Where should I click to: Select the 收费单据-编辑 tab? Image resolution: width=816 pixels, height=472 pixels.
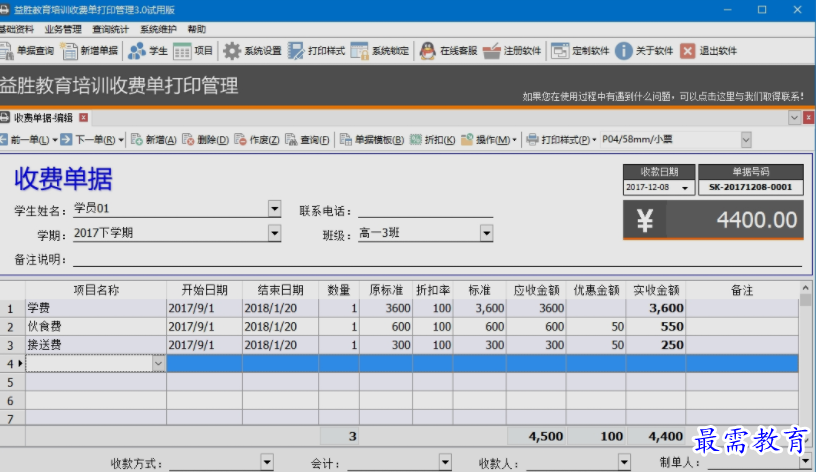[43, 118]
